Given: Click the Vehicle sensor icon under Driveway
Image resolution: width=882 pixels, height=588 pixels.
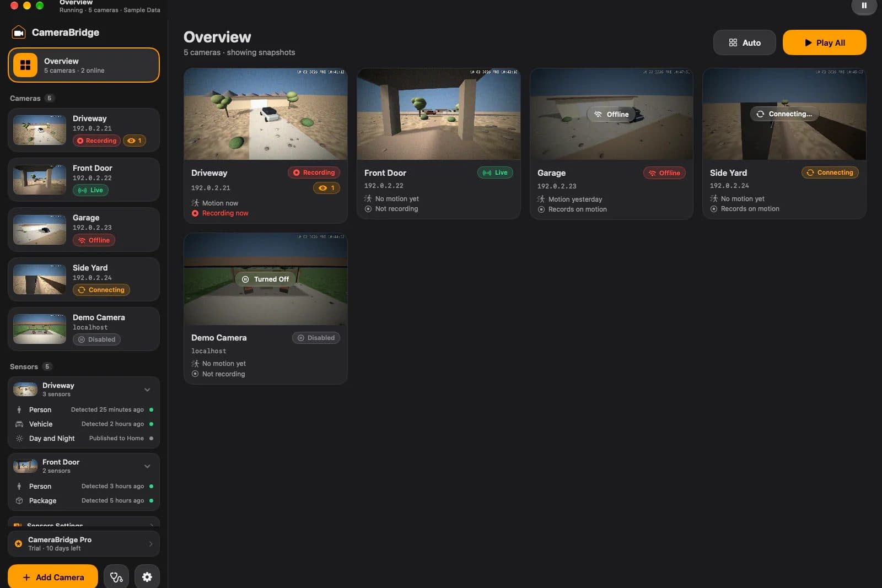Looking at the screenshot, I should pyautogui.click(x=19, y=424).
